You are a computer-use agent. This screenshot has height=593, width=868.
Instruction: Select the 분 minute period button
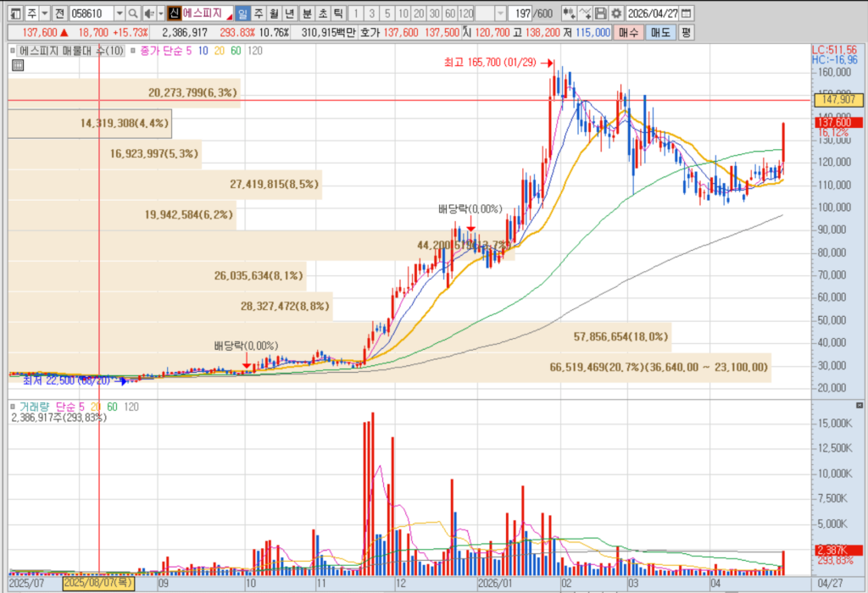(x=307, y=14)
